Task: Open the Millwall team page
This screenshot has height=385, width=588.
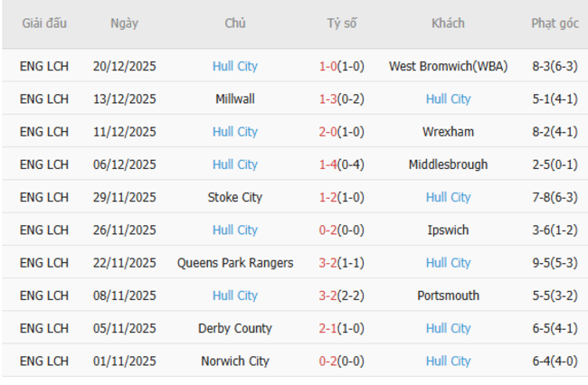Action: click(235, 99)
